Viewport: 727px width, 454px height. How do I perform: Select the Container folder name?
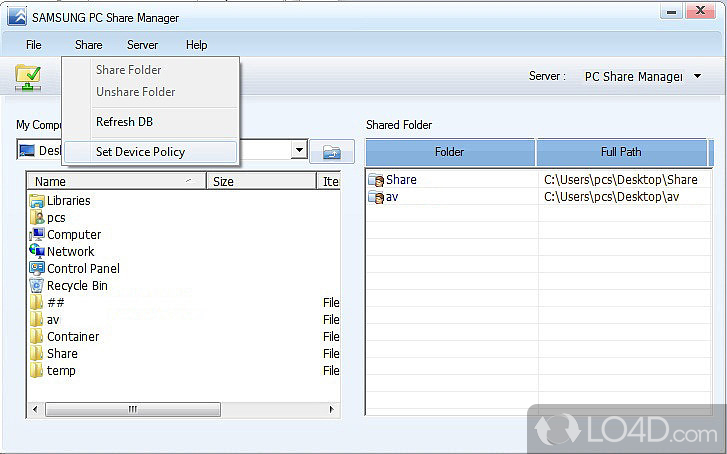(73, 337)
